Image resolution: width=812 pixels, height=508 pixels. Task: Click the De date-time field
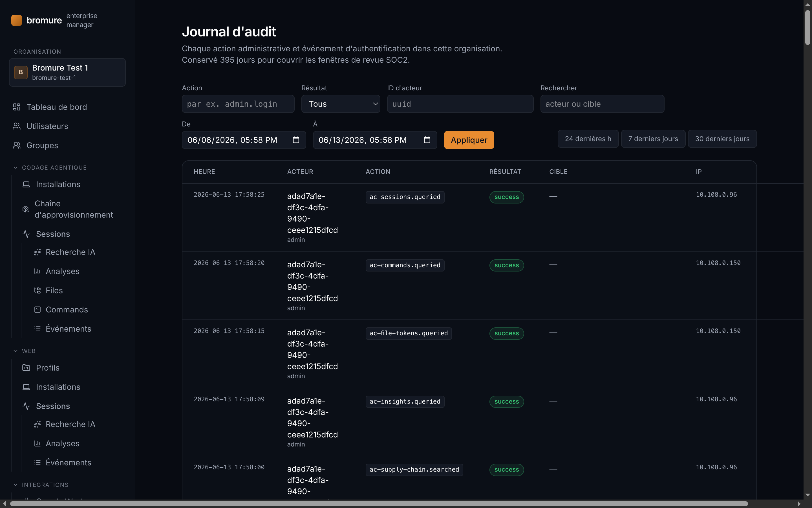tap(244, 140)
